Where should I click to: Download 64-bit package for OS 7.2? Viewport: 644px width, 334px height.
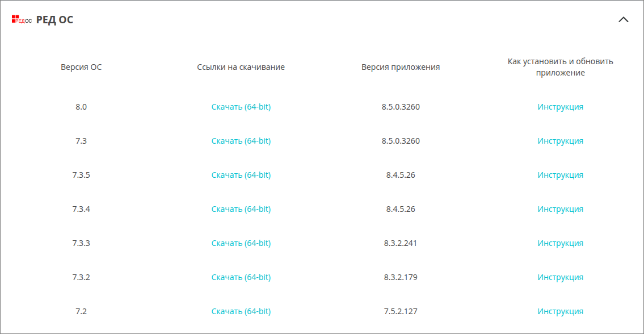point(241,311)
